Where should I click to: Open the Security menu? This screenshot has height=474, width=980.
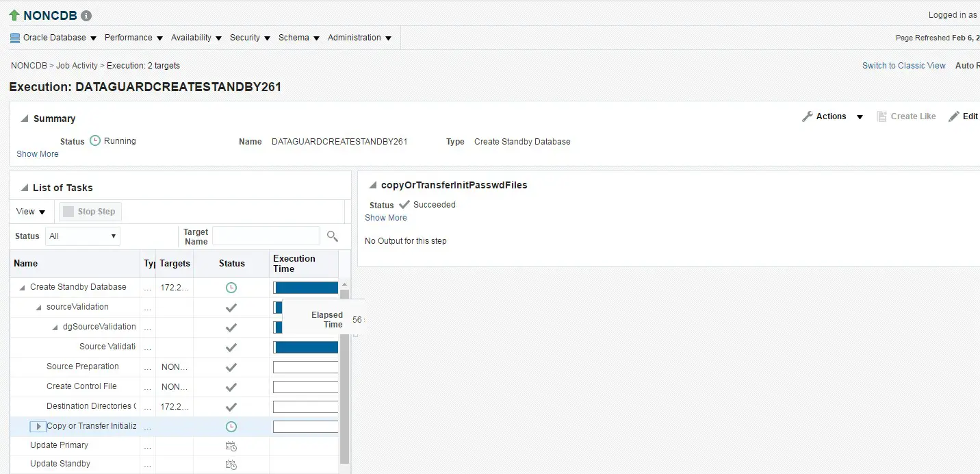250,38
